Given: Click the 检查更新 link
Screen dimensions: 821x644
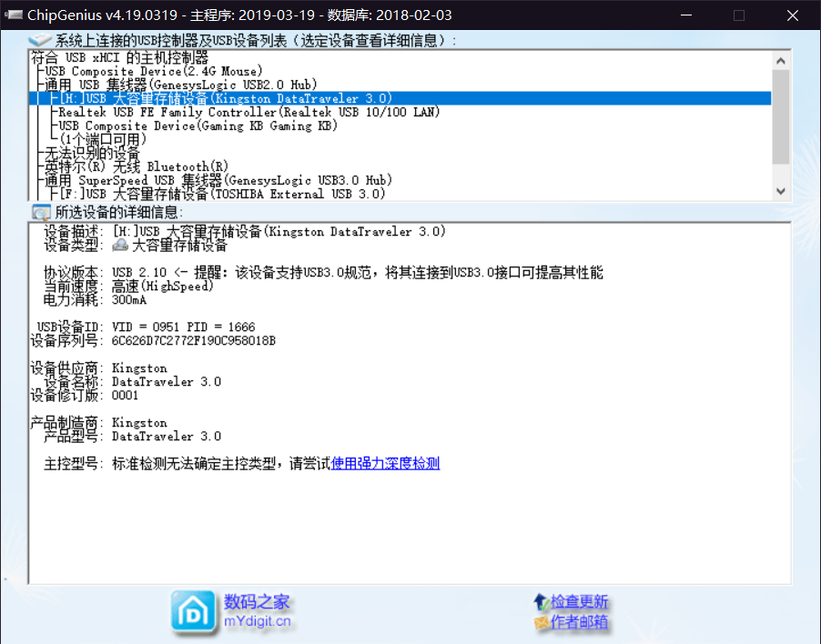Looking at the screenshot, I should point(579,602).
